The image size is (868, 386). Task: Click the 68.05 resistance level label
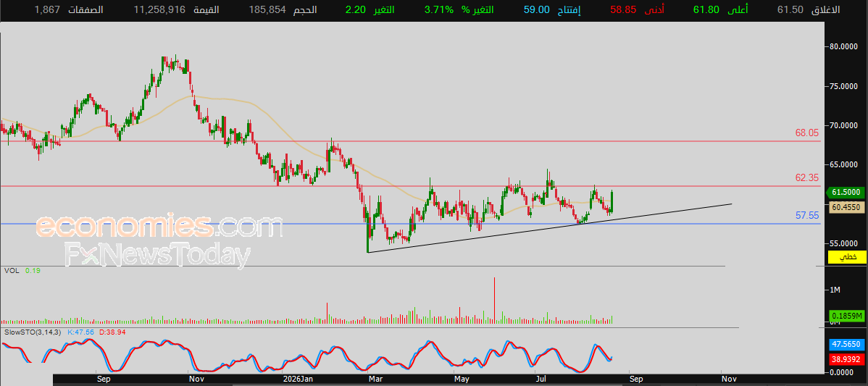[x=807, y=133]
